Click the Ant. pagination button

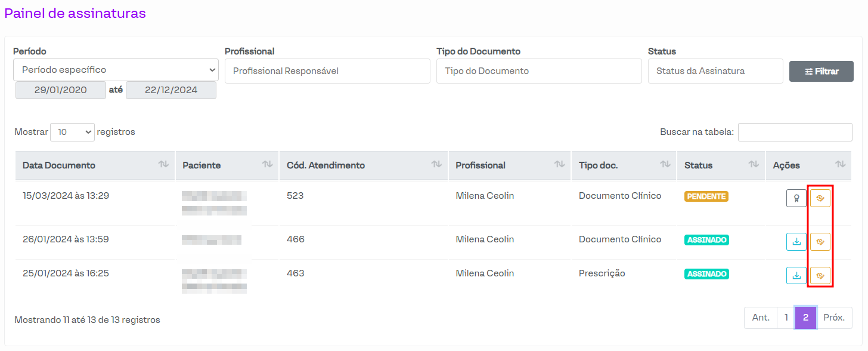click(x=761, y=318)
